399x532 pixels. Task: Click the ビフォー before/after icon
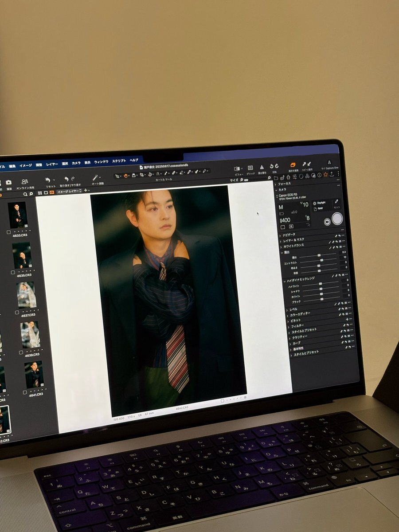(x=237, y=168)
